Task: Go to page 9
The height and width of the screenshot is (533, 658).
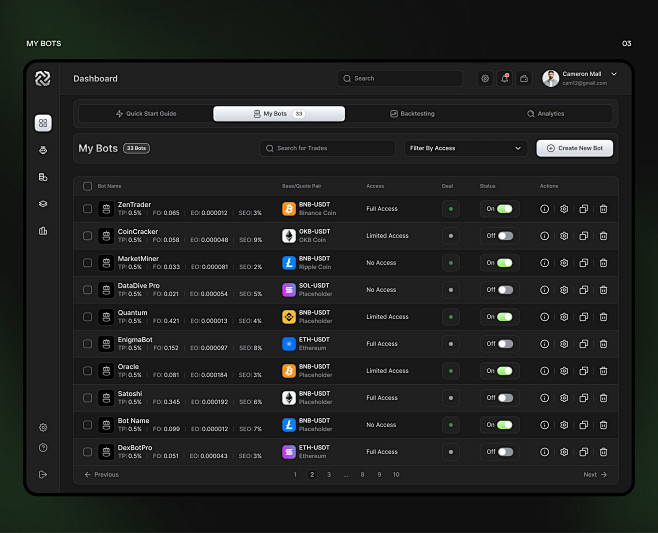Action: 379,475
